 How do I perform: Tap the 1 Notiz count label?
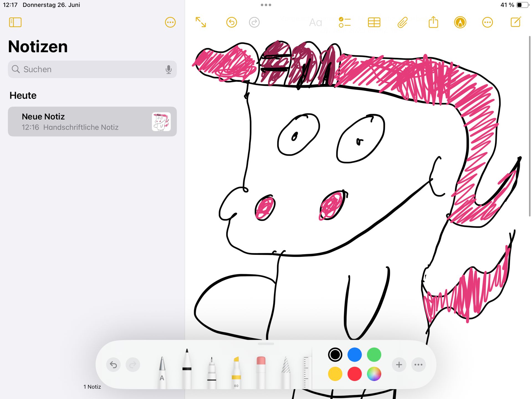point(92,387)
